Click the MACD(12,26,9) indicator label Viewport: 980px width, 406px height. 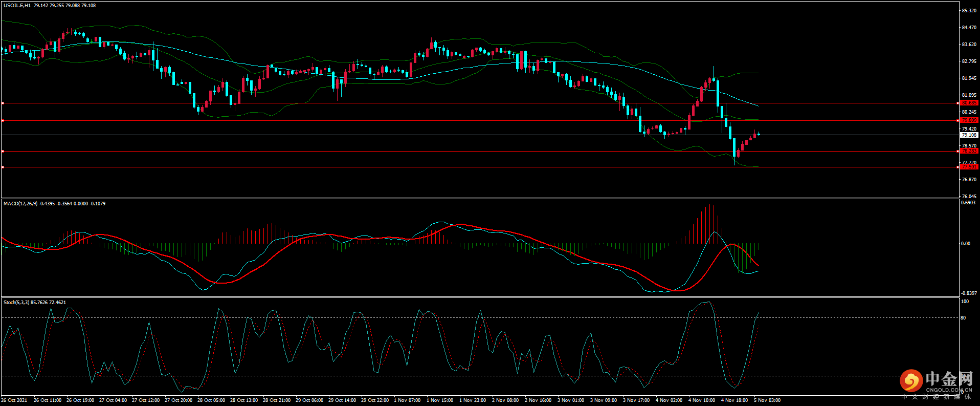(x=20, y=204)
